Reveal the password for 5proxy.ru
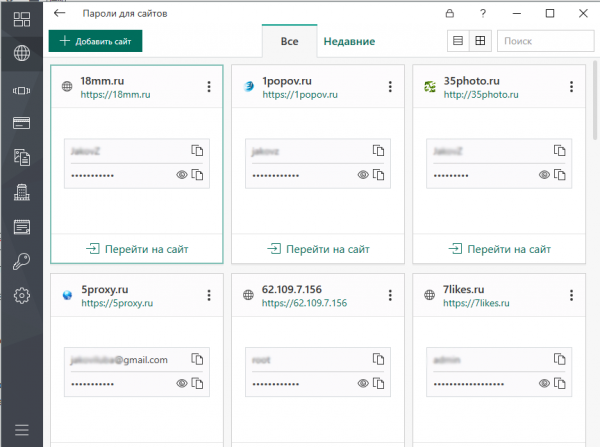 click(x=182, y=383)
